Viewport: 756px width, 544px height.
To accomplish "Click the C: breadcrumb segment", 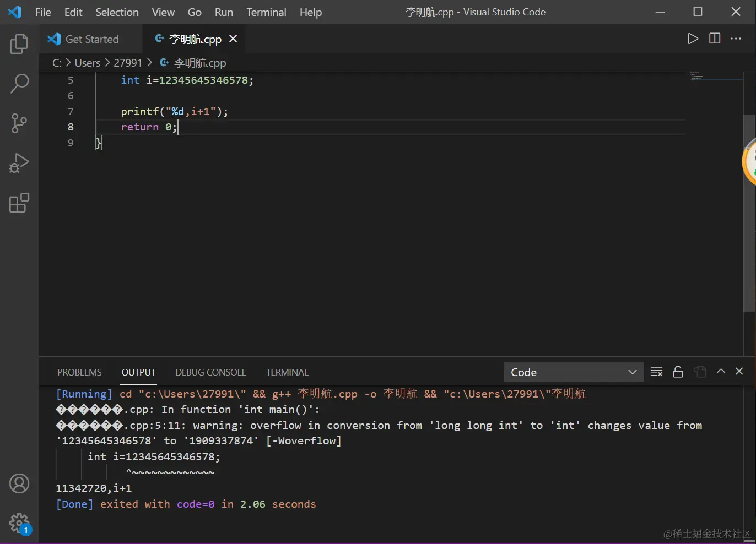I will tap(57, 63).
